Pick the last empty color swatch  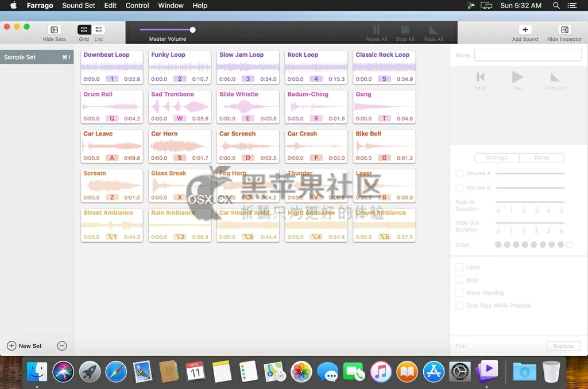(x=569, y=245)
